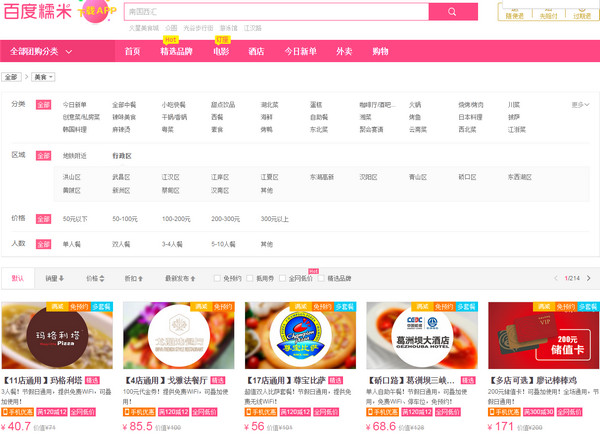This screenshot has height=435, width=600.
Task: Open 【11店通用】玛格利塔 title link
Action: pyautogui.click(x=42, y=380)
